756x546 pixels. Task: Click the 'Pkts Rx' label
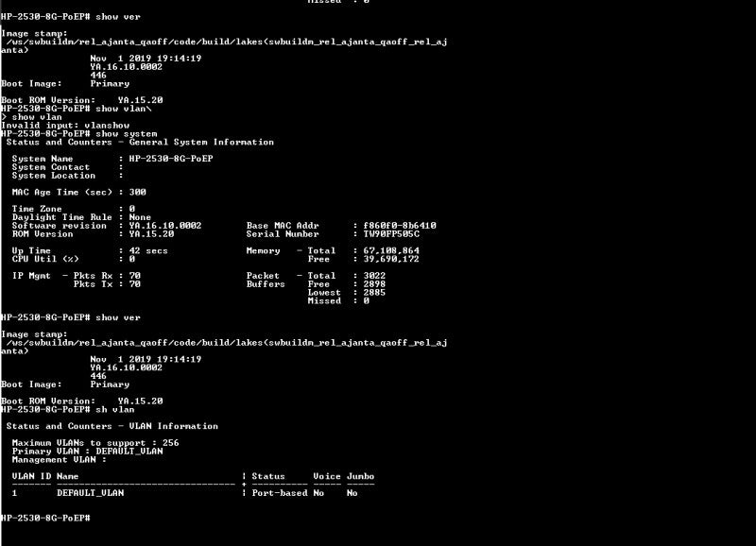93,276
